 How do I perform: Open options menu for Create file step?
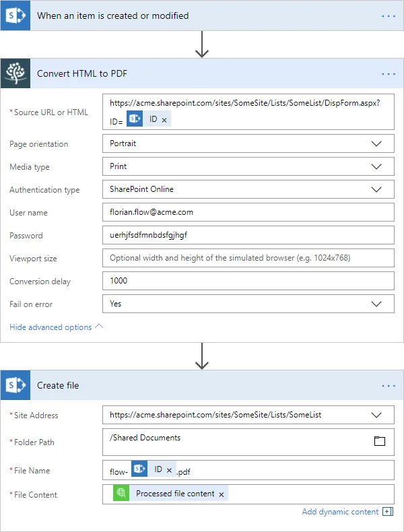tap(389, 386)
